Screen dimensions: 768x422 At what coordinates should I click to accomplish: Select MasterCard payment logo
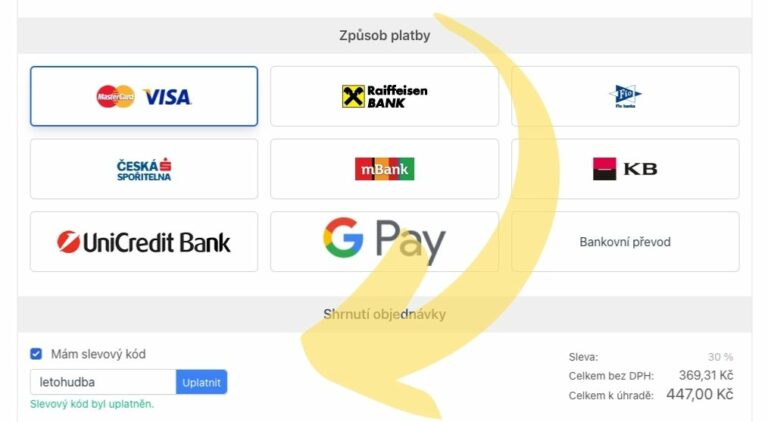(x=115, y=96)
